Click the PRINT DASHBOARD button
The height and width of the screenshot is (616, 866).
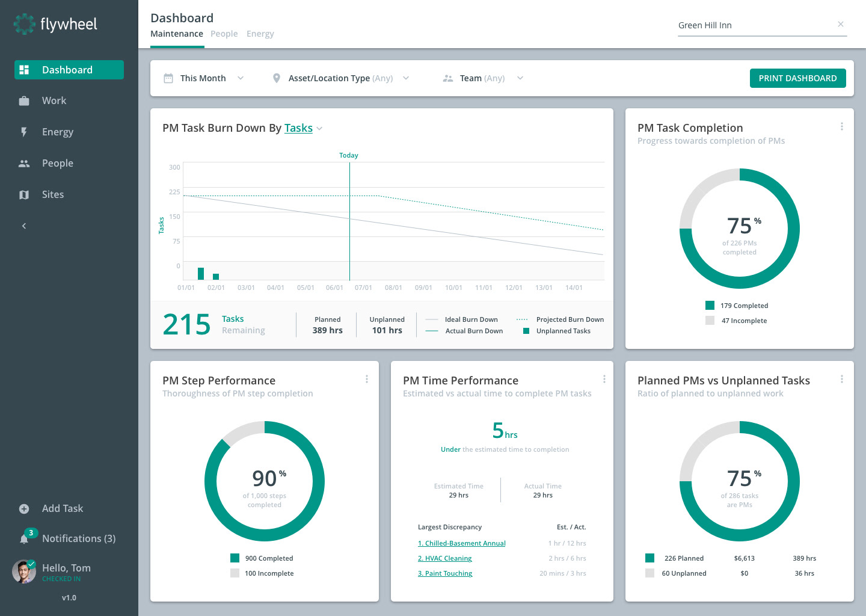(798, 78)
